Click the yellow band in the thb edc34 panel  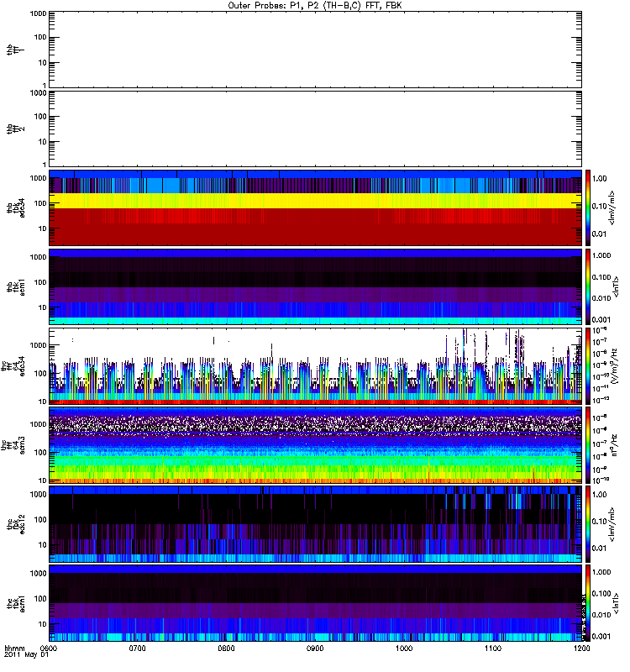point(315,201)
